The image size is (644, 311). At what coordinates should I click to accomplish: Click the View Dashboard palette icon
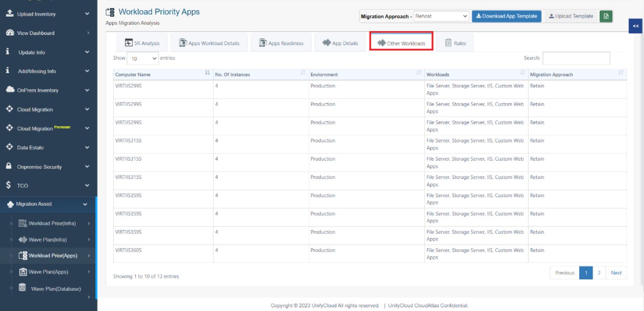coord(9,33)
